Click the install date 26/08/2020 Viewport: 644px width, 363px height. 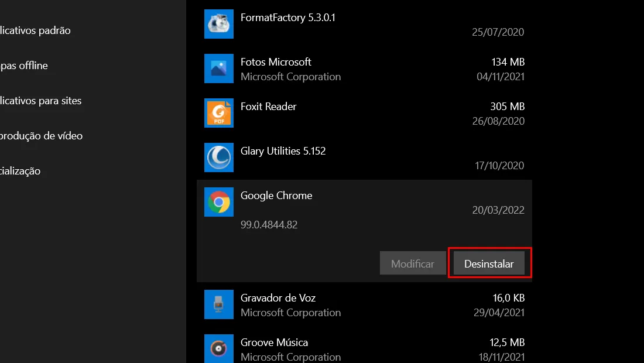(x=498, y=121)
